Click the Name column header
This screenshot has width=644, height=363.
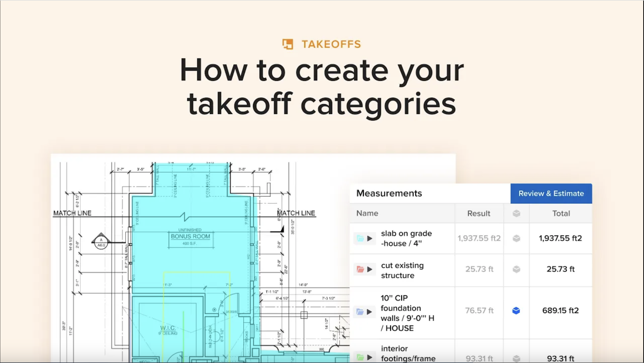tap(367, 213)
